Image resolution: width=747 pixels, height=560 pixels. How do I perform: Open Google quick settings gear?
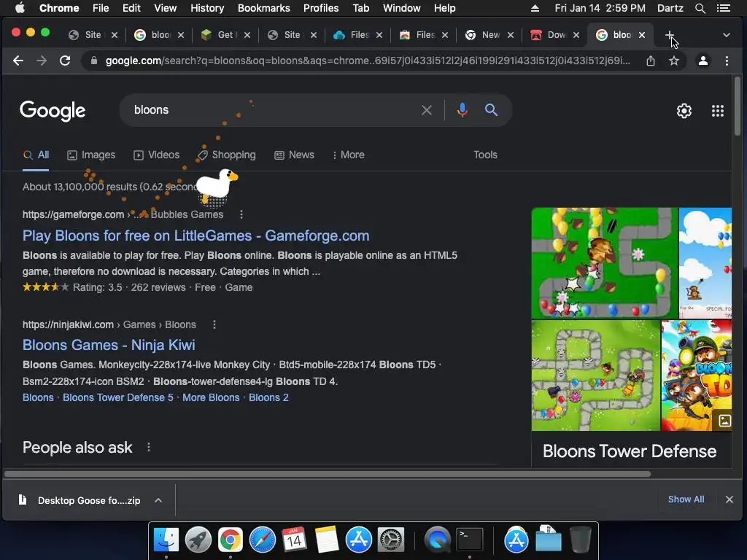[684, 111]
